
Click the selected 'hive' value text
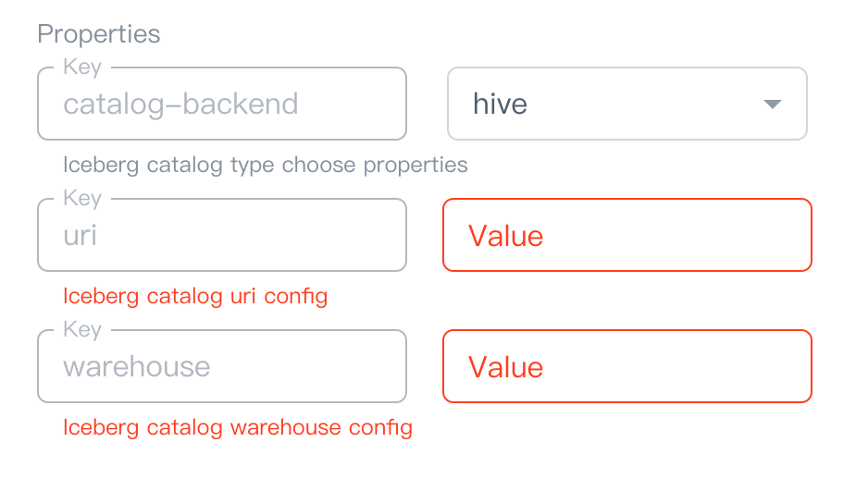(x=500, y=104)
